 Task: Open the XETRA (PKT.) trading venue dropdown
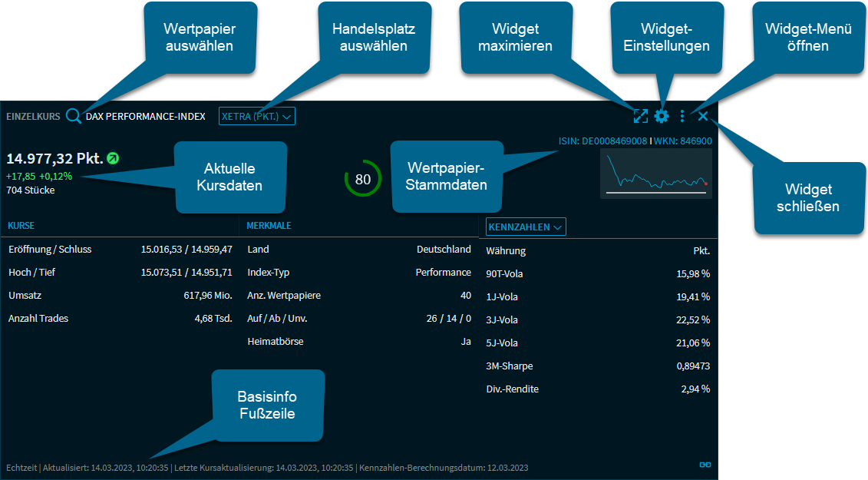(256, 116)
